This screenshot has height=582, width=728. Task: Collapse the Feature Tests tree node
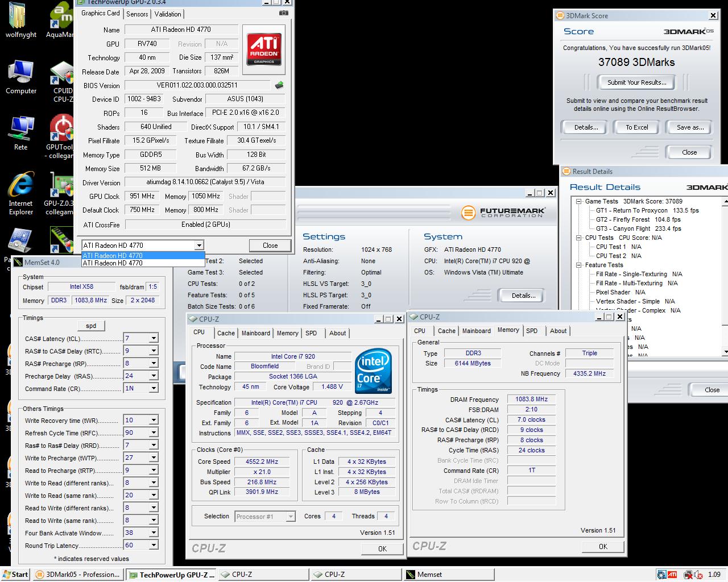(578, 265)
